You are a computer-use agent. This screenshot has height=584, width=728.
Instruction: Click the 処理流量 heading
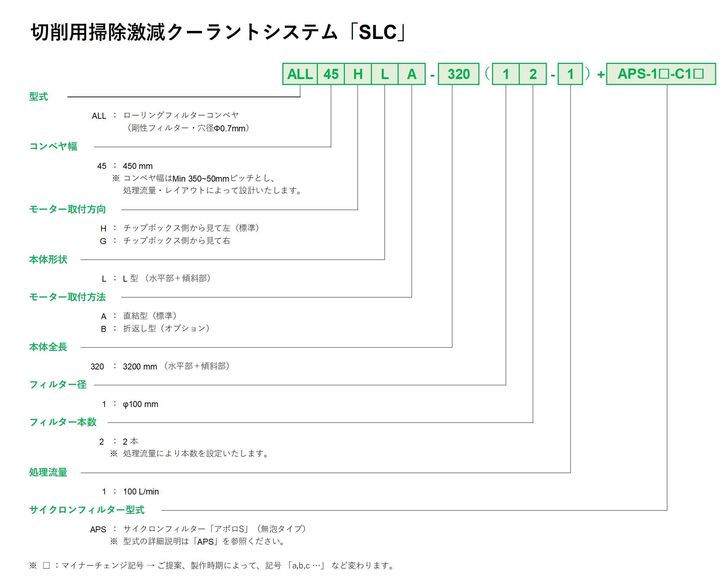[x=48, y=472]
